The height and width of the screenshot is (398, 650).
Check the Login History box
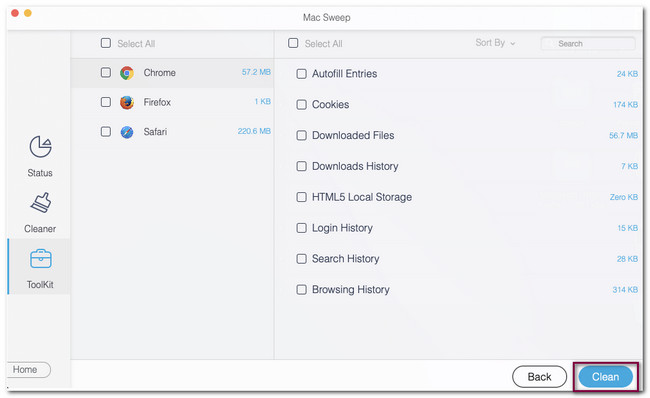tap(301, 228)
